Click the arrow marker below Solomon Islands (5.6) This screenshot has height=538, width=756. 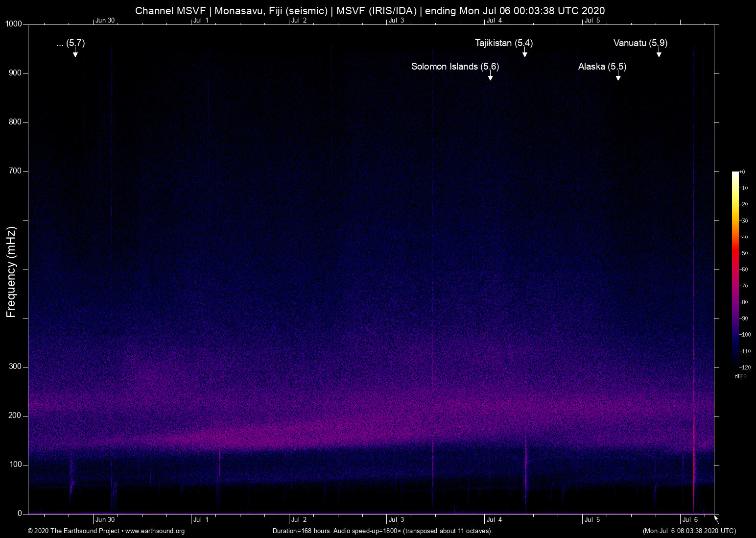pyautogui.click(x=490, y=76)
